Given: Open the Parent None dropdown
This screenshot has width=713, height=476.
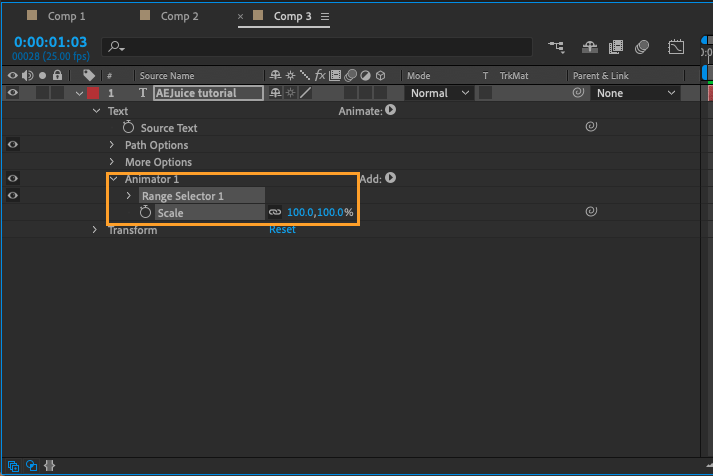Looking at the screenshot, I should pyautogui.click(x=635, y=93).
